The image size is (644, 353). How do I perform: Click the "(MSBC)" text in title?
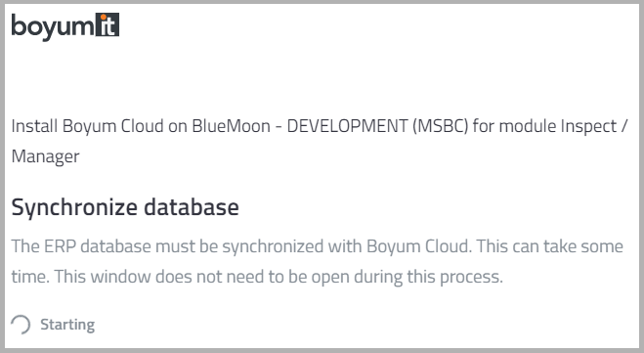(x=440, y=126)
